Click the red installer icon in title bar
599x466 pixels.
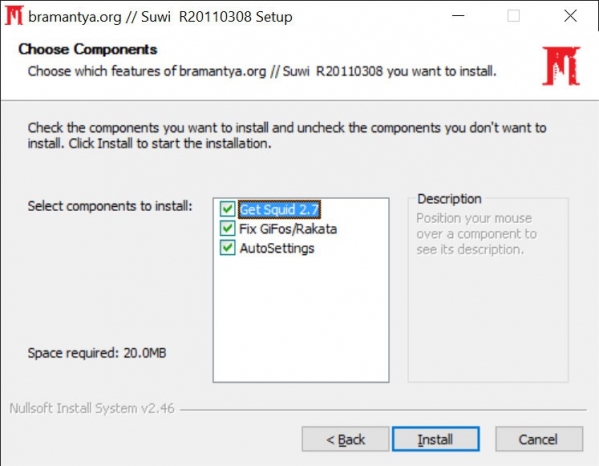click(14, 16)
